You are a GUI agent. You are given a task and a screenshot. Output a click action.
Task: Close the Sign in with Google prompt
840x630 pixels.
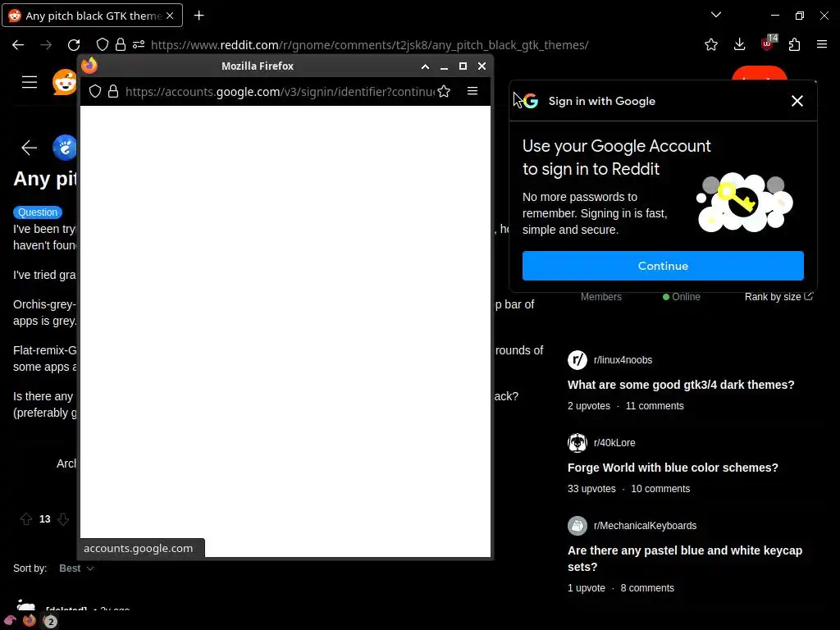click(x=797, y=101)
